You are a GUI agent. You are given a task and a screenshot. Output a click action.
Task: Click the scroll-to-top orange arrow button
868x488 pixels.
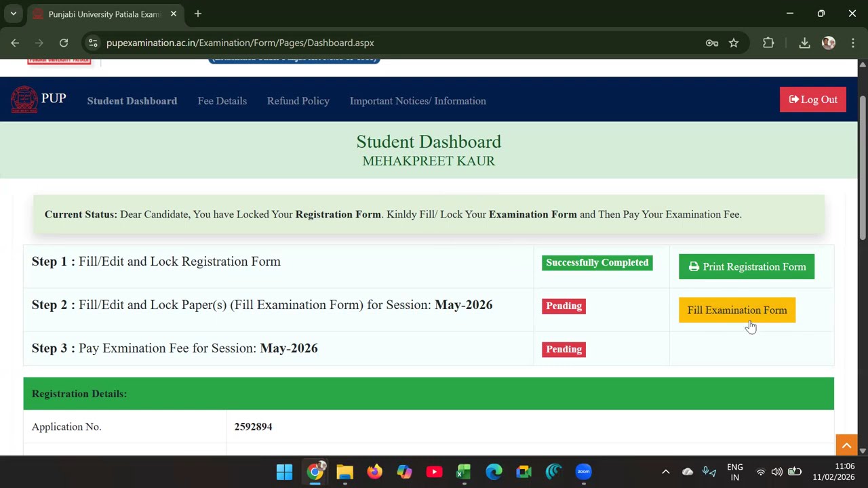pyautogui.click(x=846, y=445)
